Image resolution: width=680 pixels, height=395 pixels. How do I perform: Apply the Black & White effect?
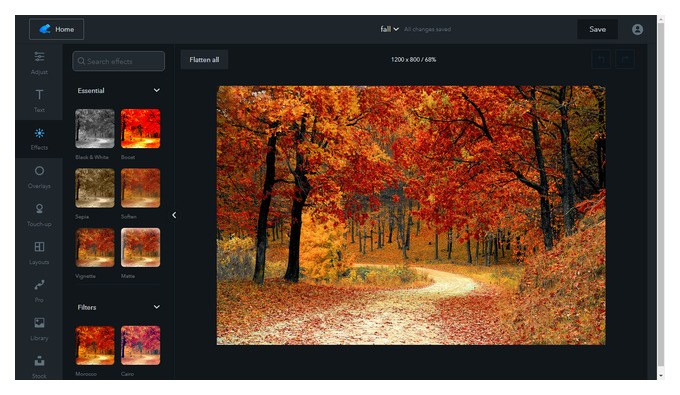pyautogui.click(x=95, y=129)
